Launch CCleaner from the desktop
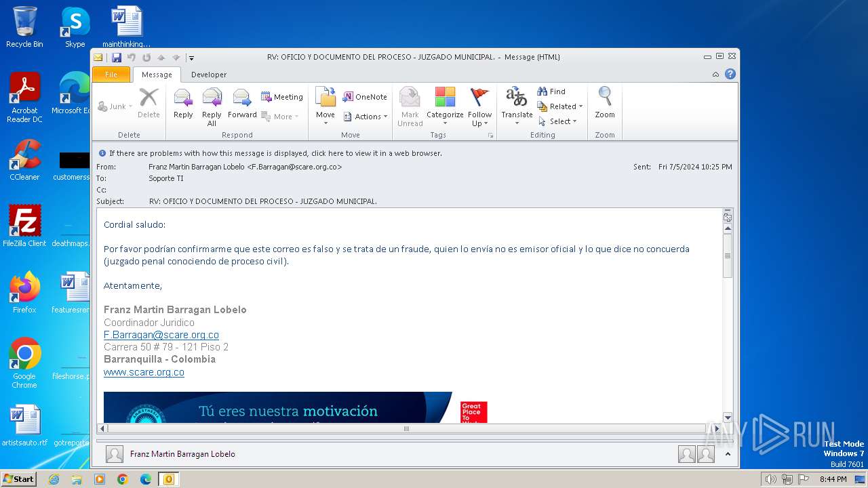This screenshot has width=868, height=488. click(x=24, y=160)
